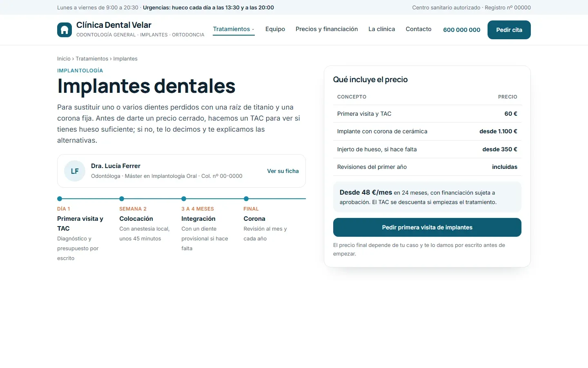Screen dimensions: 588x368
Task: Click the incluidas value for Revisiones
Action: pos(505,167)
